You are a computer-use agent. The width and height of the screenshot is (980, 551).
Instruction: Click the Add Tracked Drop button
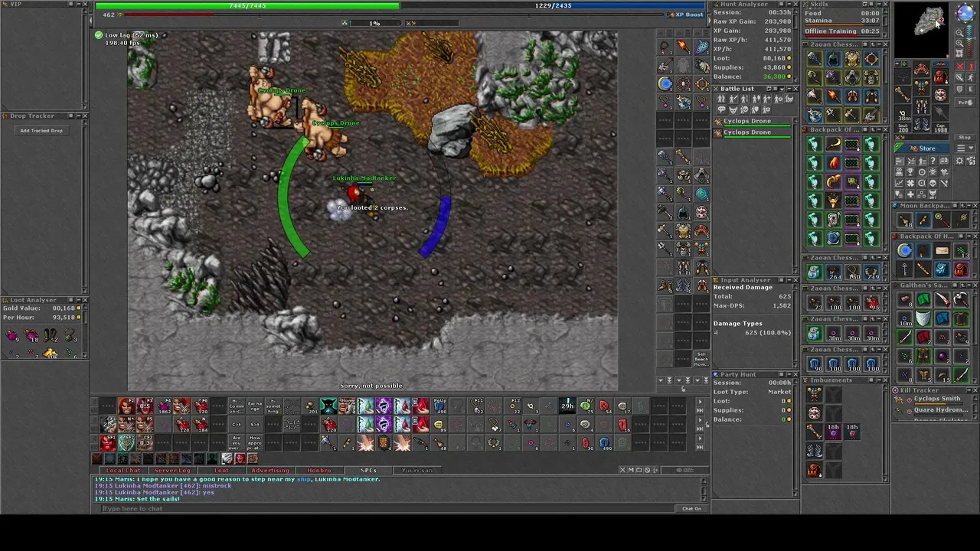(x=41, y=131)
